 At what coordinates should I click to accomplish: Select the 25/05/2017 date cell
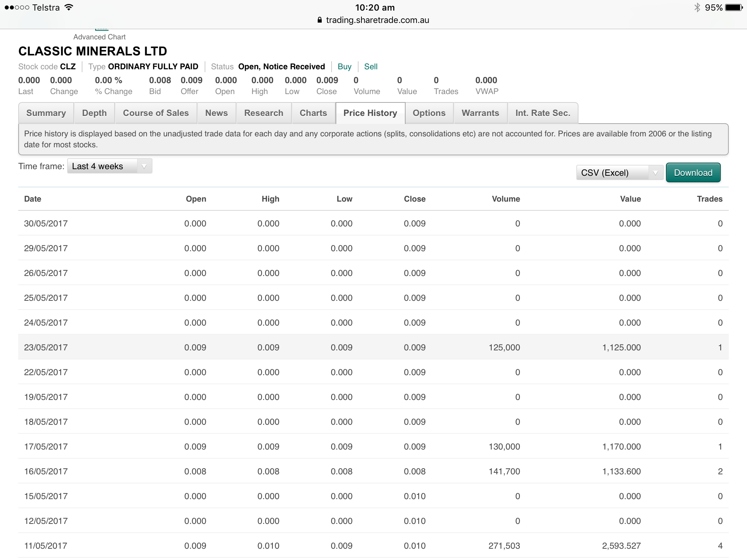click(x=46, y=298)
